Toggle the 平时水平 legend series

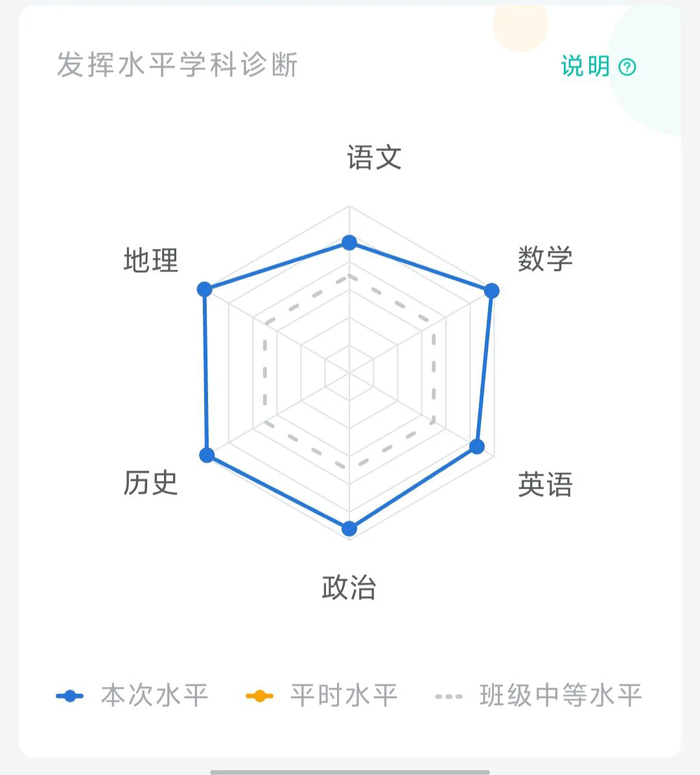(x=321, y=695)
